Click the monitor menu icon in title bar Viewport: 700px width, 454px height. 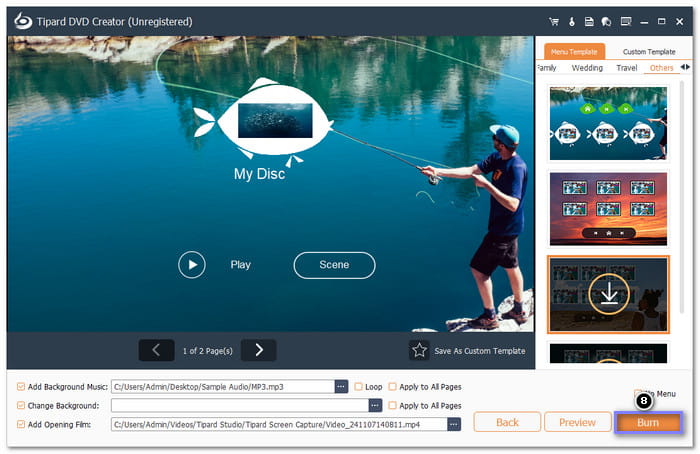(626, 21)
